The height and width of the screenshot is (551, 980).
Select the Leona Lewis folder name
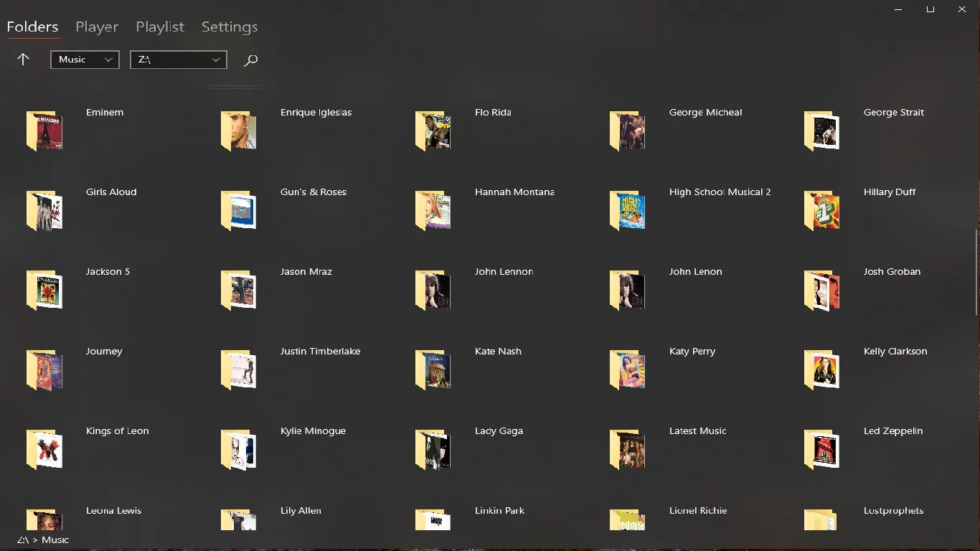click(x=114, y=511)
